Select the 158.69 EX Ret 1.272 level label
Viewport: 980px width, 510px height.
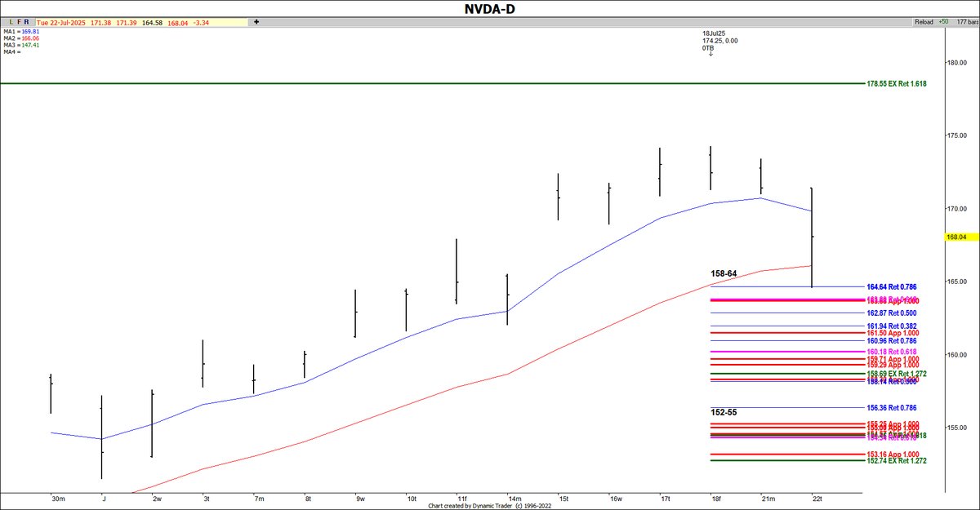pyautogui.click(x=897, y=374)
